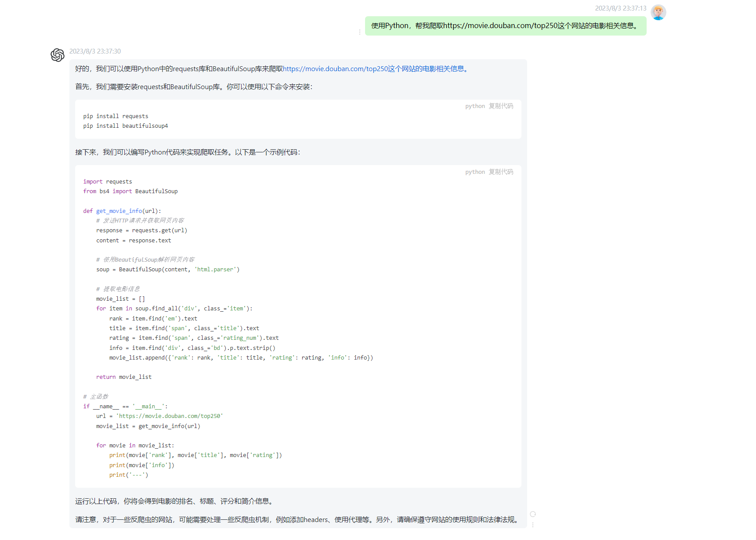
Task: Click the 'content = response.text' line
Action: click(134, 241)
